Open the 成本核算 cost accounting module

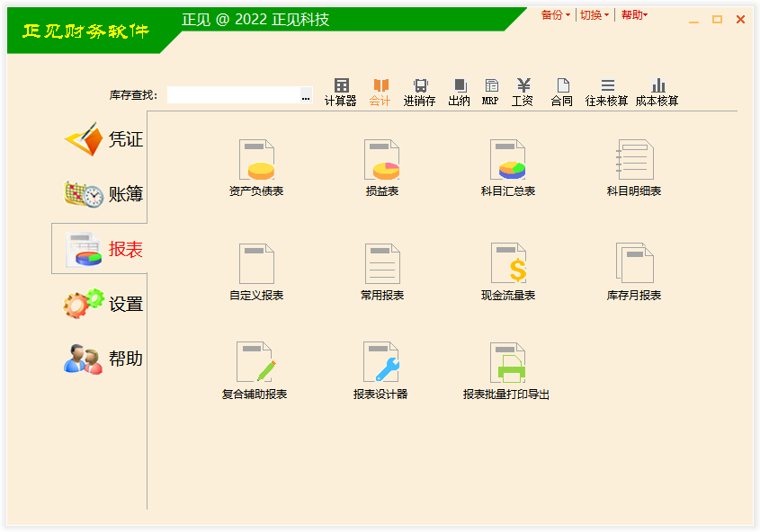(657, 93)
